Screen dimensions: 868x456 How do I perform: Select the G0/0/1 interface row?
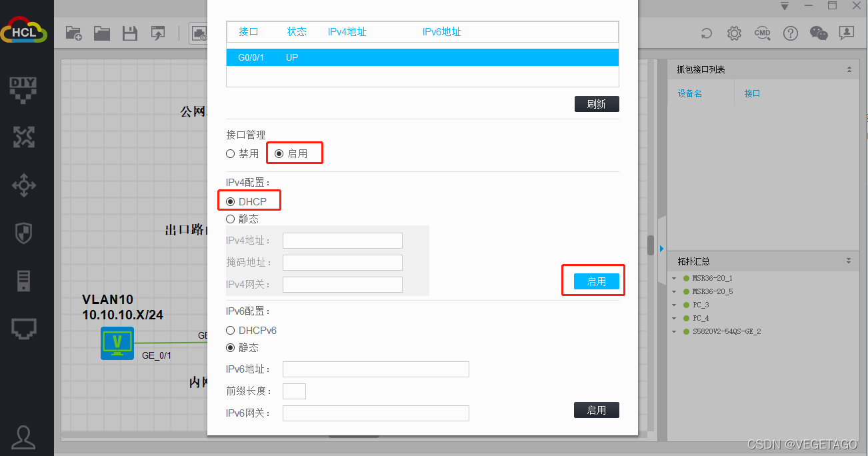(x=423, y=57)
